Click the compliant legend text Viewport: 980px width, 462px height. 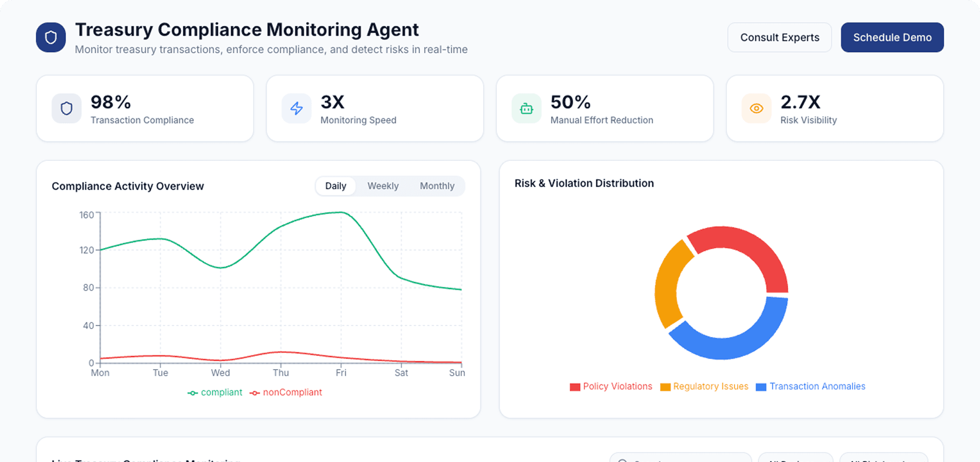222,392
